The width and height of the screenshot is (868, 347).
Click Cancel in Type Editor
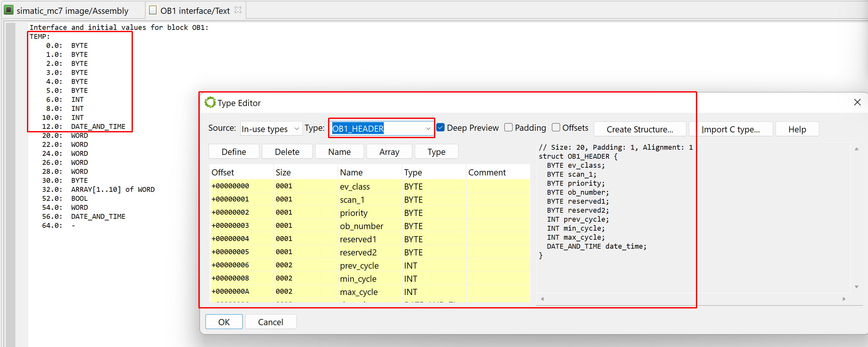[270, 322]
